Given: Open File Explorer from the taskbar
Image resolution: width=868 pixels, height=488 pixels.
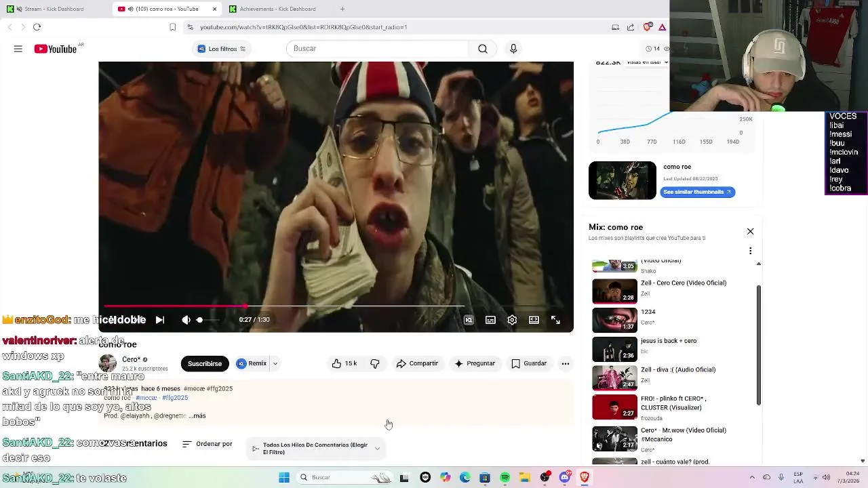Looking at the screenshot, I should pos(525,477).
